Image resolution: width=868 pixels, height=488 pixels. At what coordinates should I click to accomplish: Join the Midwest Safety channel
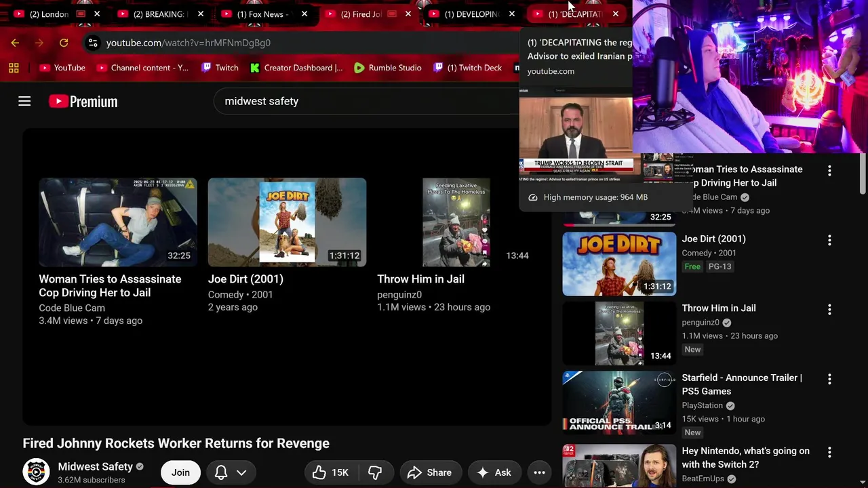[180, 472]
